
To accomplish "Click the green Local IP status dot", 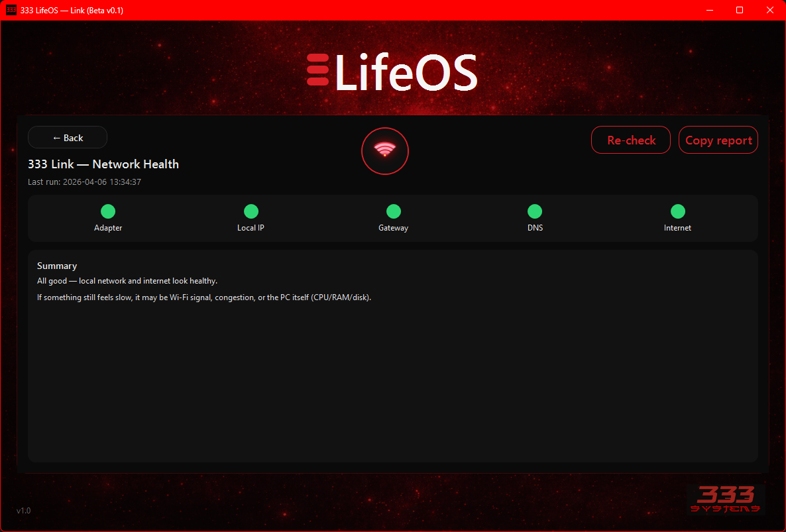I will click(251, 211).
